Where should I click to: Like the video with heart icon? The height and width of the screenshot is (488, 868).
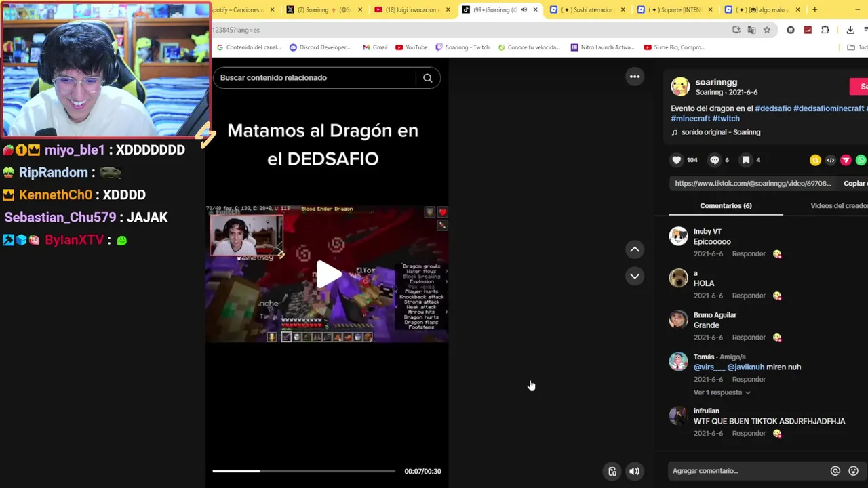676,160
